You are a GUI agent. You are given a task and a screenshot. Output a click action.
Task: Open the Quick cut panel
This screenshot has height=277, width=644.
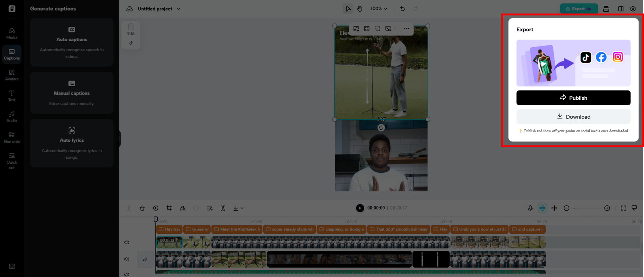click(x=12, y=161)
